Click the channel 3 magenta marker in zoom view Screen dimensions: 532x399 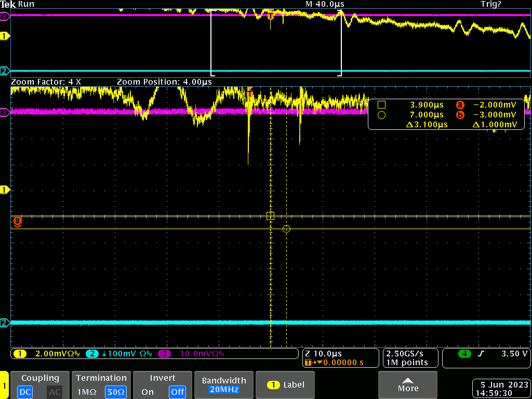pyautogui.click(x=5, y=112)
